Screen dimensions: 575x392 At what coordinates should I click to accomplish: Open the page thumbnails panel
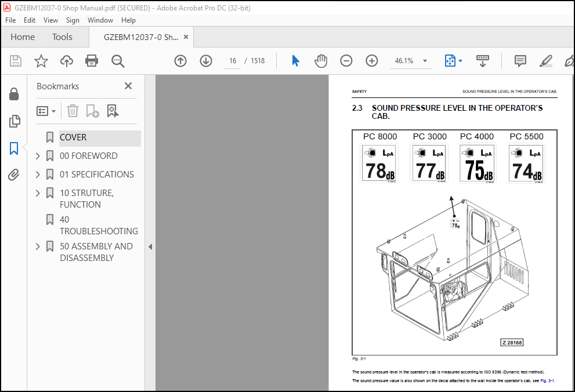15,121
